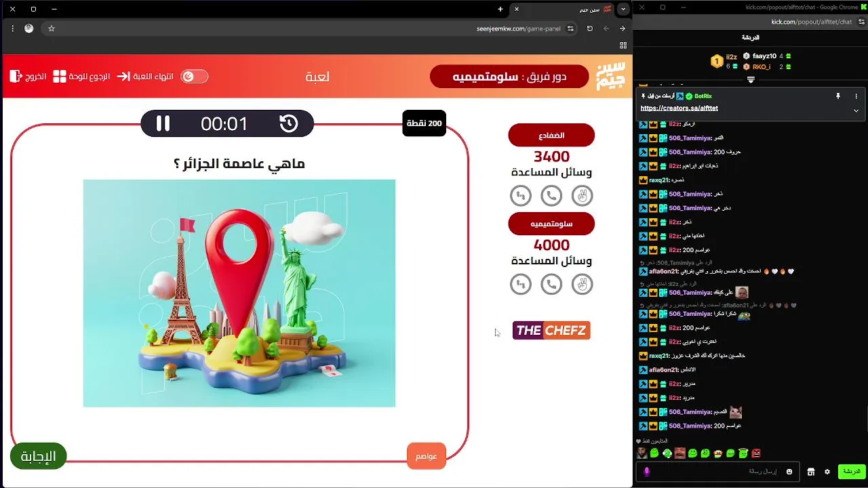Open chat settings gear icon
This screenshot has height=488, width=868.
pos(827,472)
